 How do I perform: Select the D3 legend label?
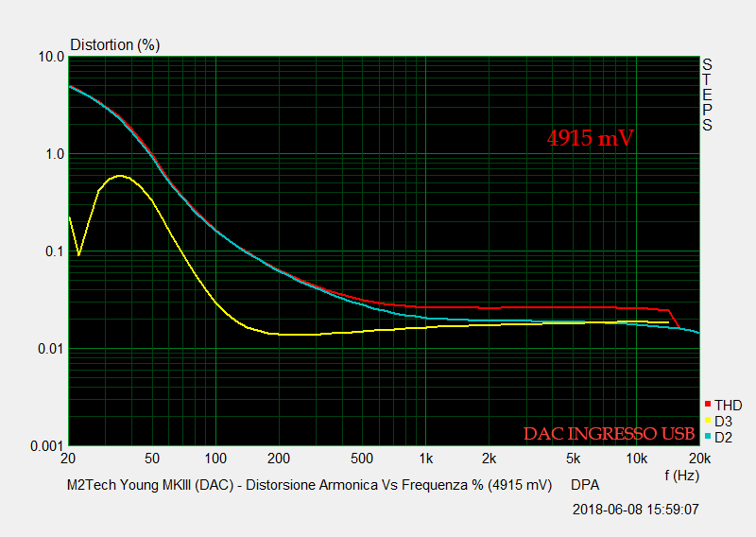pyautogui.click(x=723, y=422)
